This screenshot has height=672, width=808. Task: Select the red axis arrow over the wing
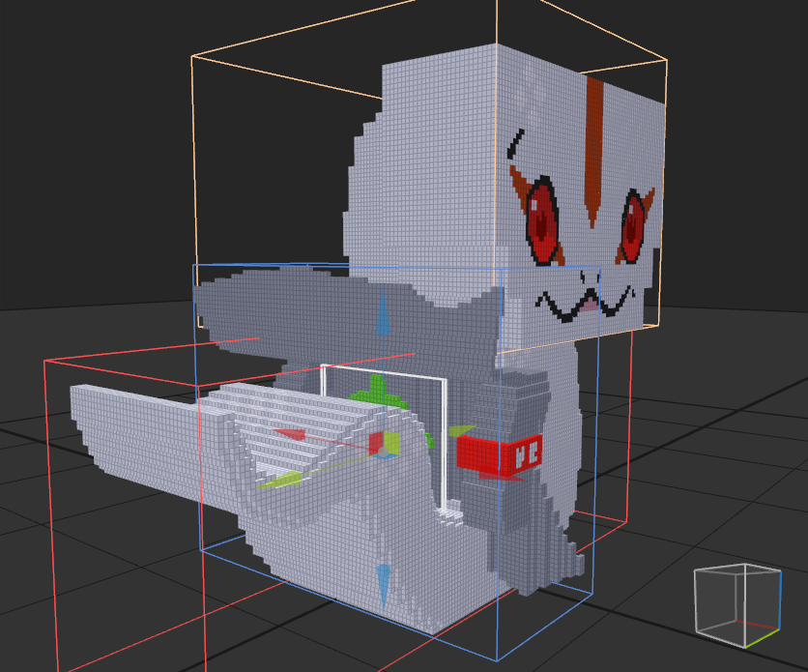pyautogui.click(x=289, y=434)
